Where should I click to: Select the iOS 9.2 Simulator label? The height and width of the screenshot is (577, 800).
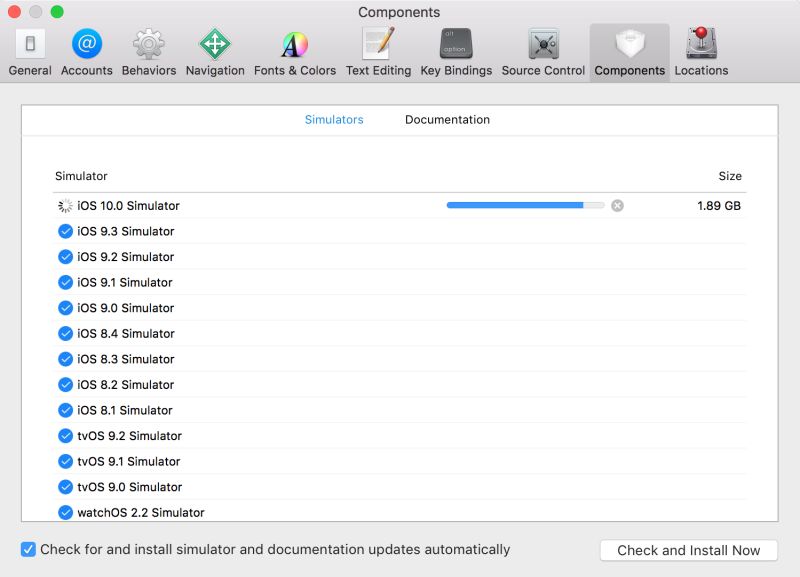[126, 257]
